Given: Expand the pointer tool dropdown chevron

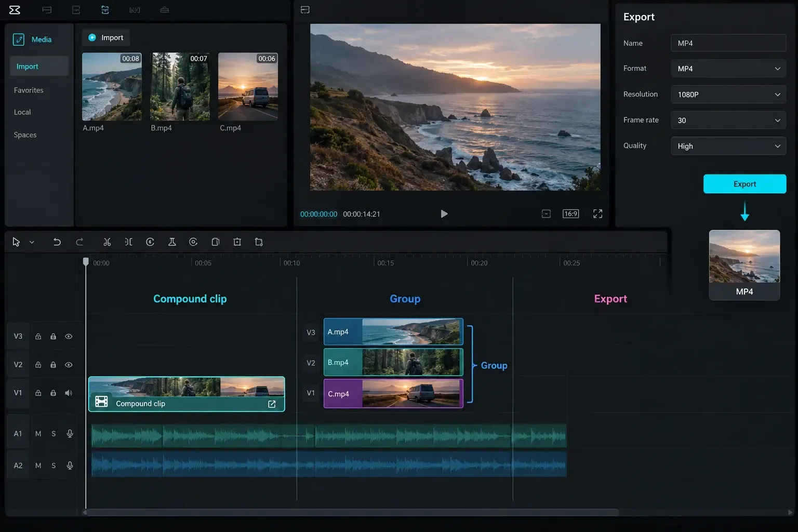Looking at the screenshot, I should [x=32, y=242].
